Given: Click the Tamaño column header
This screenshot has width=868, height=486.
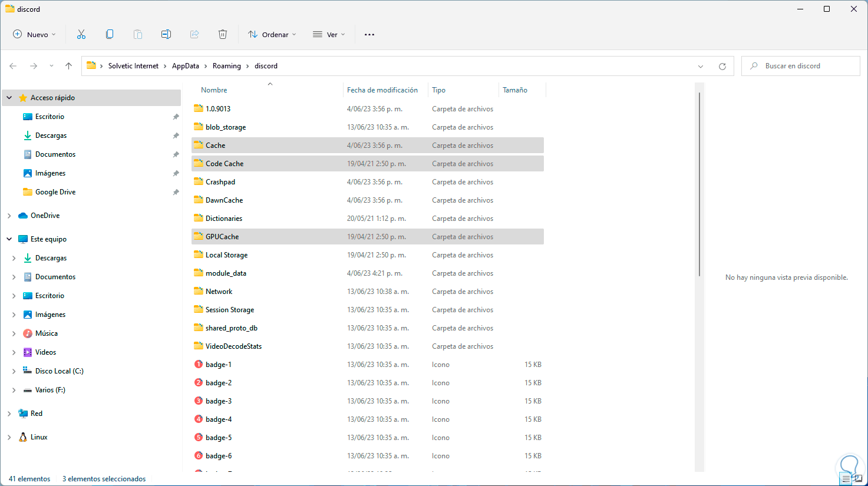Looking at the screenshot, I should (x=515, y=90).
